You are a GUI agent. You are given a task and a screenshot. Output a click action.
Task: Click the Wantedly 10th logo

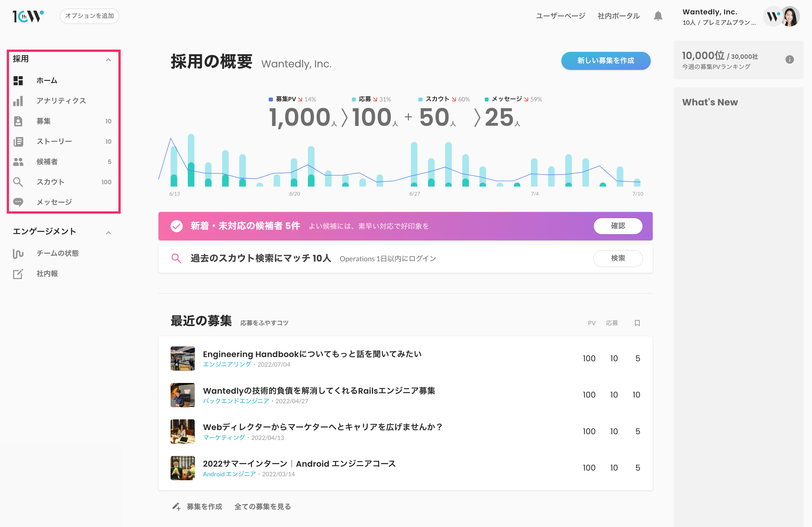pos(28,16)
